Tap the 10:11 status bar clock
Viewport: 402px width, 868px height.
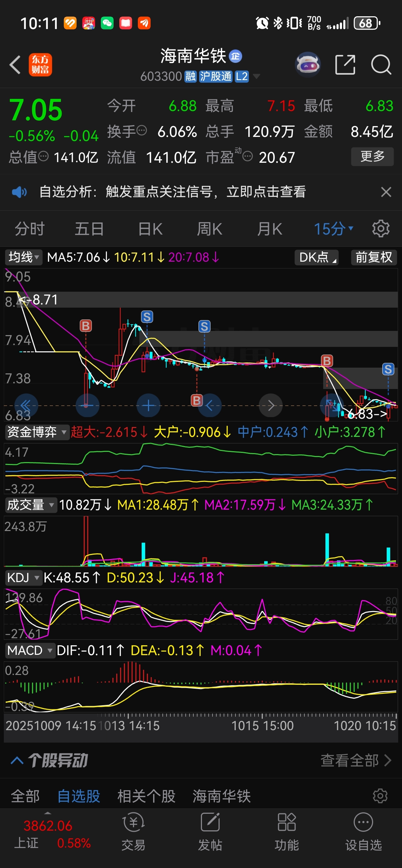(x=40, y=23)
